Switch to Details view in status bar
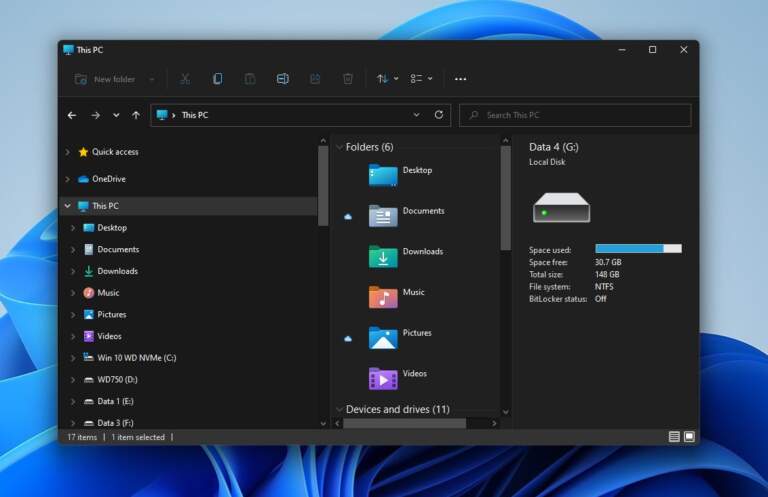The height and width of the screenshot is (497, 768). click(x=674, y=436)
